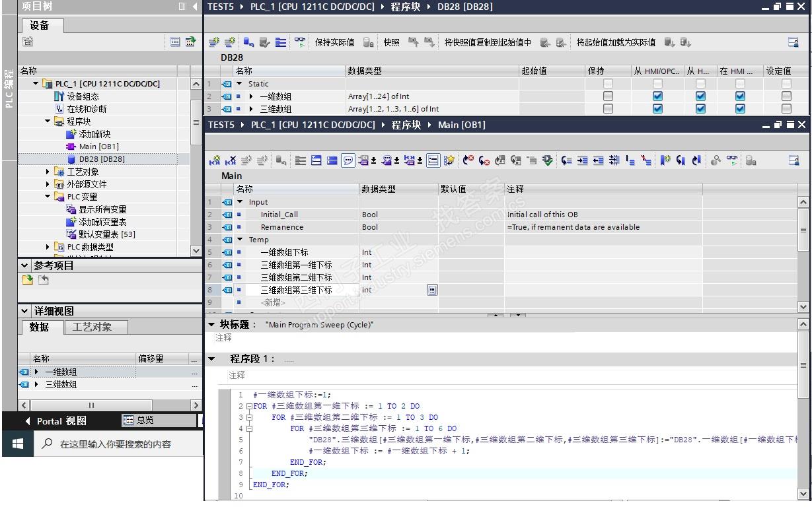The width and height of the screenshot is (812, 507).
Task: Click the new group icon under 设备 tab
Action: tap(28, 42)
